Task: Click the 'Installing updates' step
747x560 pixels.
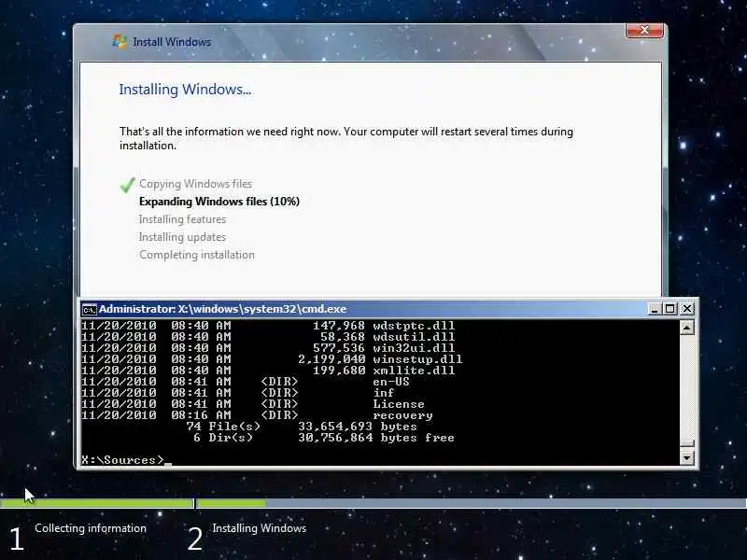Action: pyautogui.click(x=182, y=237)
